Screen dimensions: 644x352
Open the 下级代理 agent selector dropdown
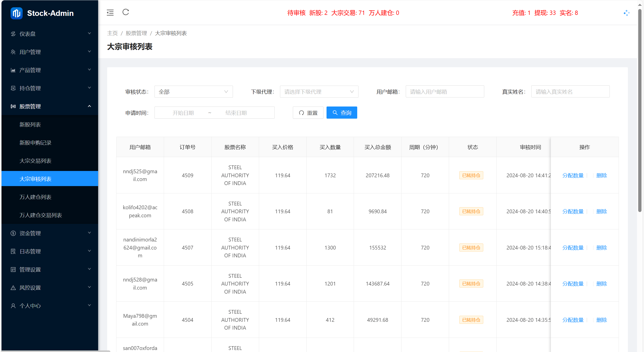(x=319, y=92)
